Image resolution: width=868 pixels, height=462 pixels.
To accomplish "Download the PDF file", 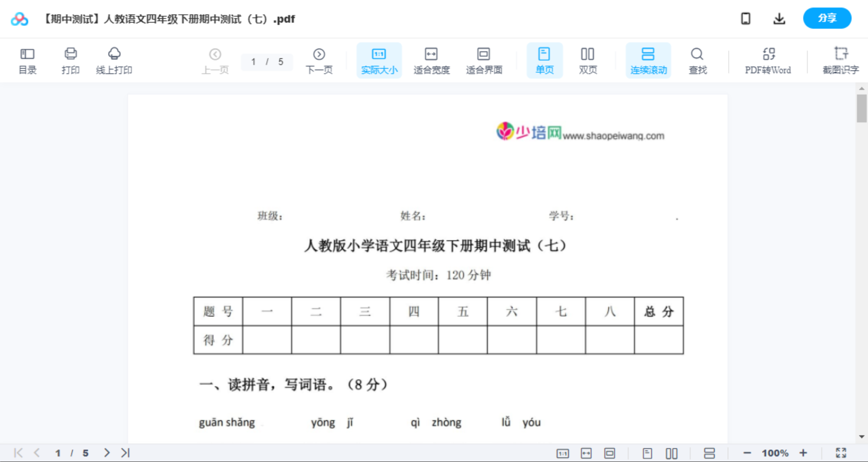I will pos(779,18).
